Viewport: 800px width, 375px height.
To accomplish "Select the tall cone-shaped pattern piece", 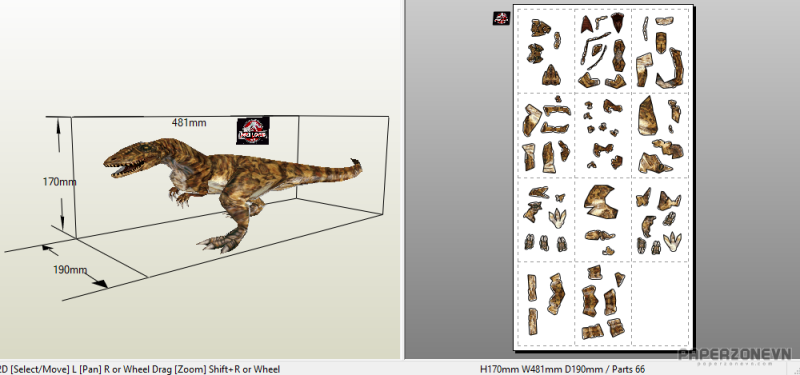I will (x=648, y=116).
